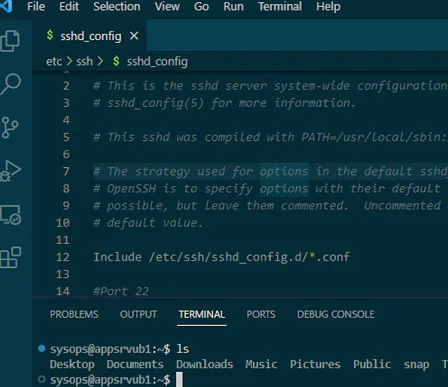Click the '# default value.' comment line
This screenshot has height=387, width=448.
tap(148, 223)
